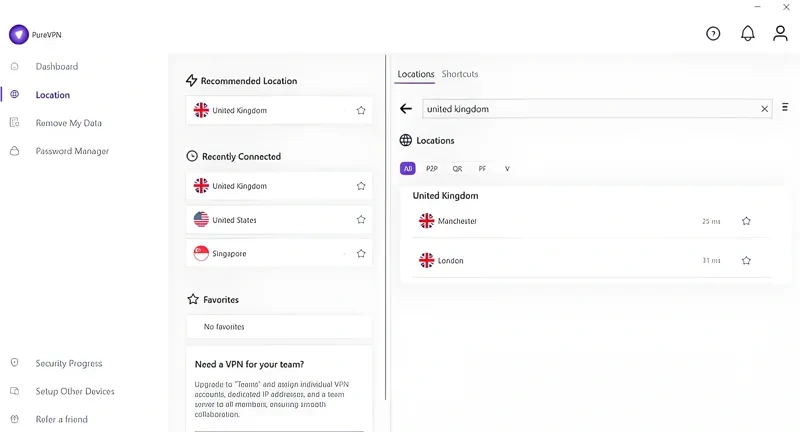Click the No favorites entry

279,326
